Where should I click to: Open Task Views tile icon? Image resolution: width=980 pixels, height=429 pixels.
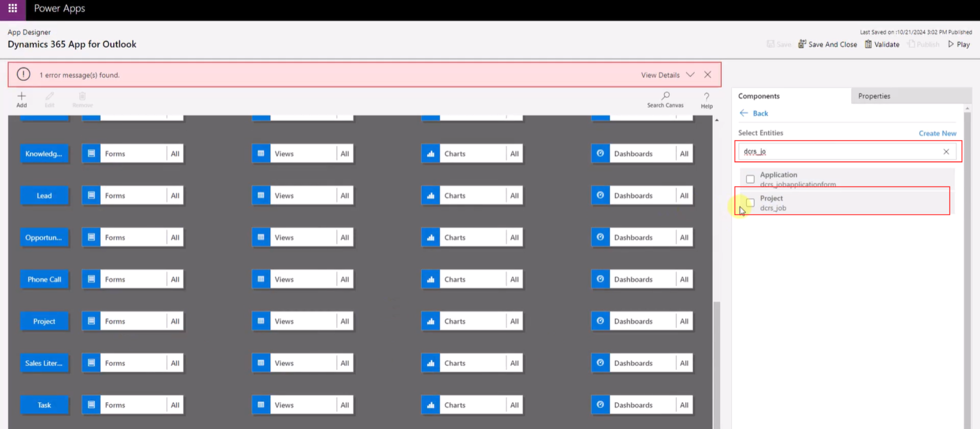261,405
